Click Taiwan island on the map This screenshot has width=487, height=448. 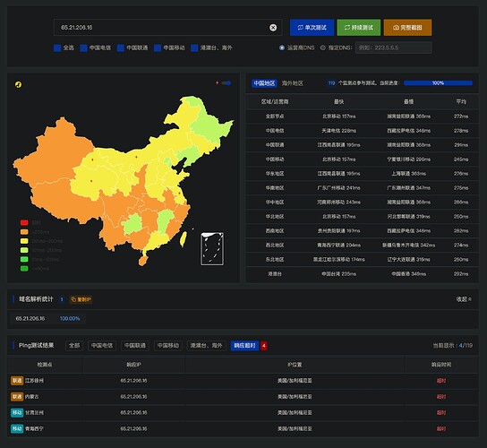point(184,239)
